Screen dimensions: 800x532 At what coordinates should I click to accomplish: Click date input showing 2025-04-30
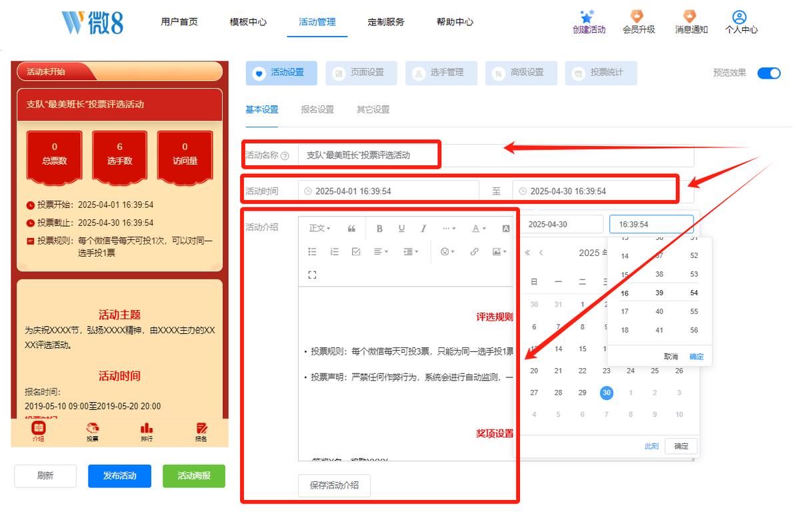click(561, 225)
